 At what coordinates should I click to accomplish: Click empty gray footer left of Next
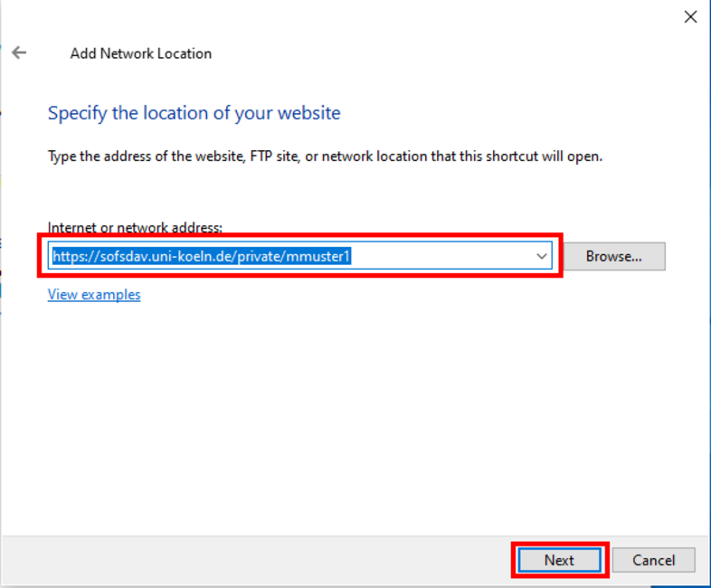click(254, 560)
